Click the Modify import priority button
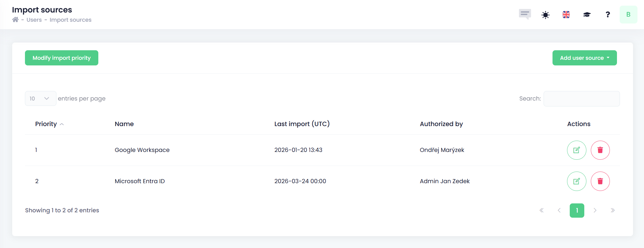The image size is (644, 248). click(61, 58)
